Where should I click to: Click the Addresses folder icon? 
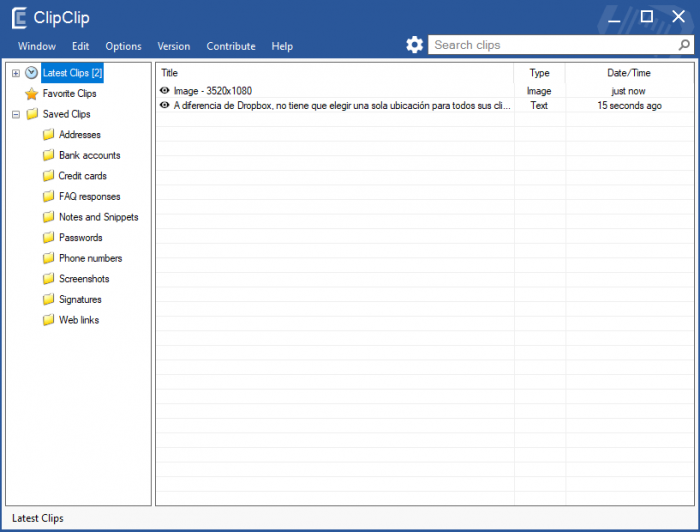[x=48, y=134]
